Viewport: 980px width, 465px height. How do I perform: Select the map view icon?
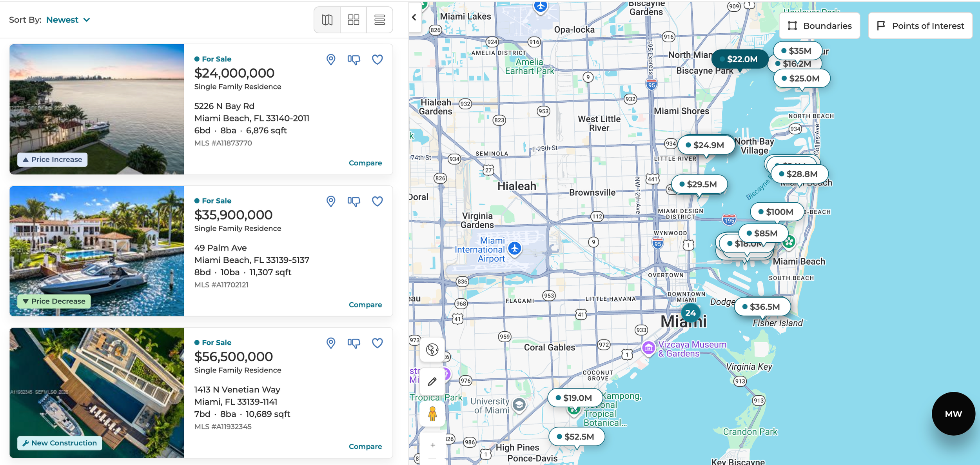tap(327, 20)
